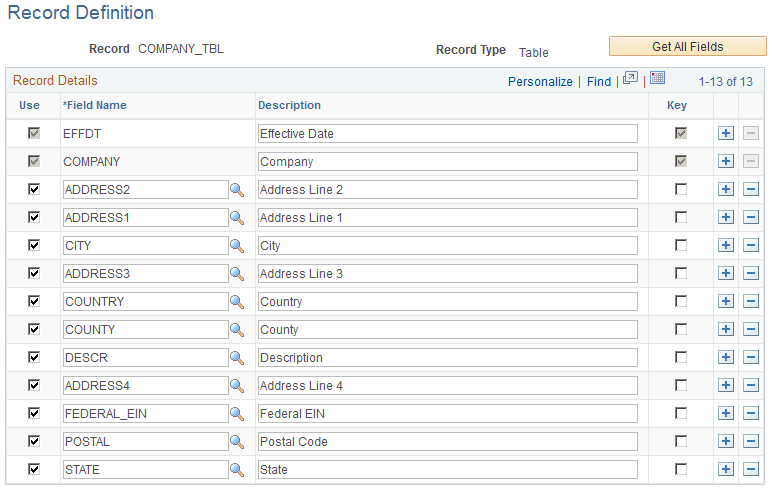Add a row after the COUNTRY row
Viewport: 772px width, 490px height.
tap(726, 301)
